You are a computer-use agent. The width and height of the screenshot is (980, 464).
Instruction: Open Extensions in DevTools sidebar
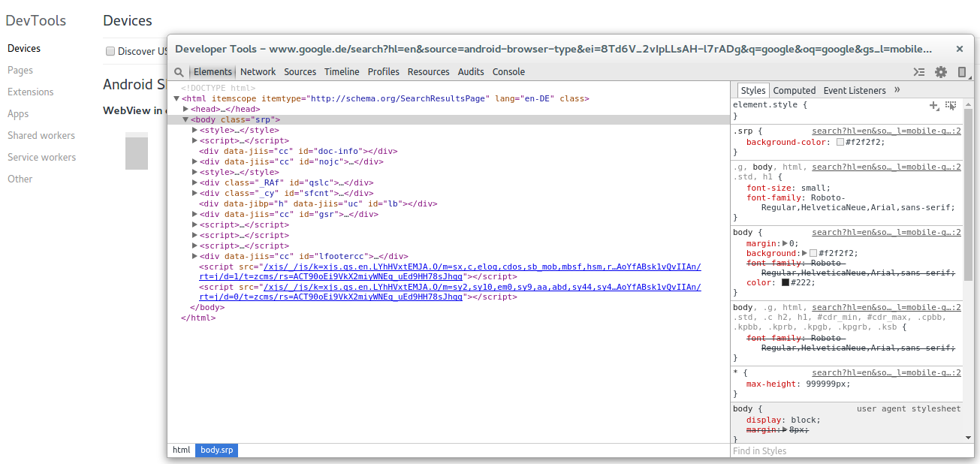tap(31, 92)
